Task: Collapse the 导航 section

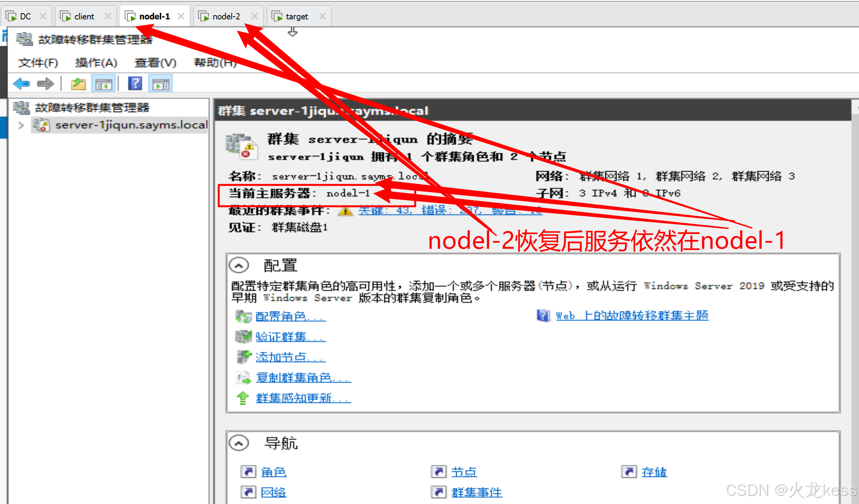Action: point(238,443)
